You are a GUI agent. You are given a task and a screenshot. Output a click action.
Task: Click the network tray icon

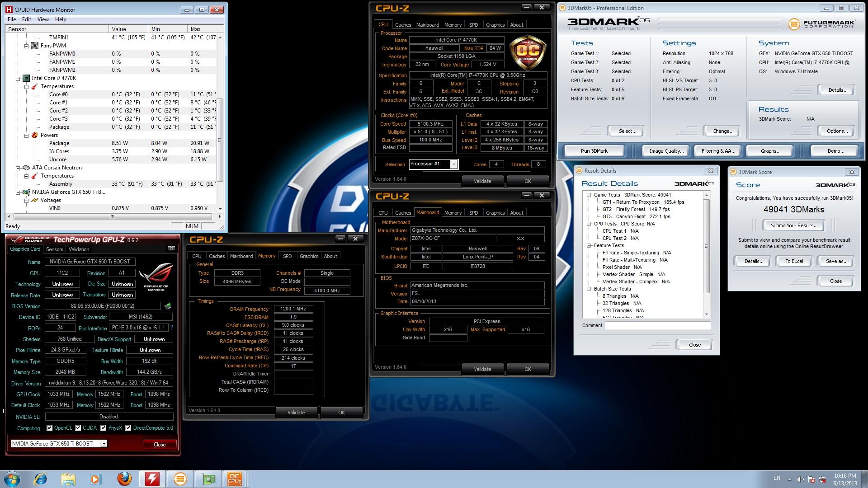[x=823, y=479]
